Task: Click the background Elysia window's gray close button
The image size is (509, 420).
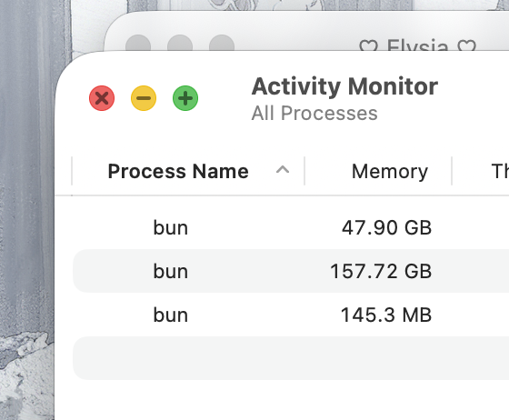Action: 138,43
